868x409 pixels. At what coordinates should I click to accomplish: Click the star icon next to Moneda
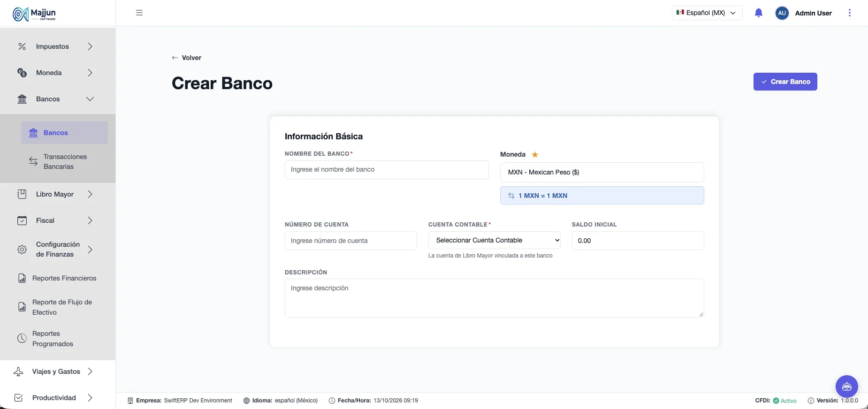coord(535,154)
